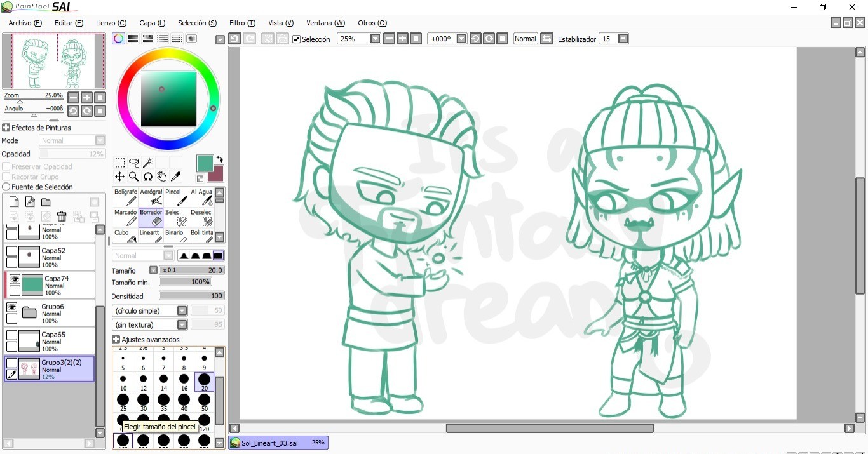Image resolution: width=868 pixels, height=454 pixels.
Task: Pick the magic wand selection tool
Action: click(147, 163)
